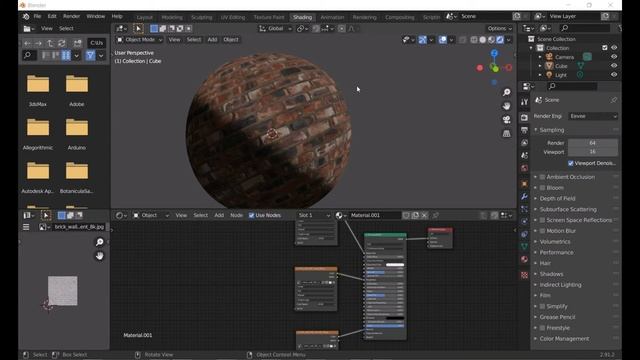This screenshot has height=360, width=640.
Task: Switch perspective/orthographic grid icon in viewport
Action: pos(507,133)
